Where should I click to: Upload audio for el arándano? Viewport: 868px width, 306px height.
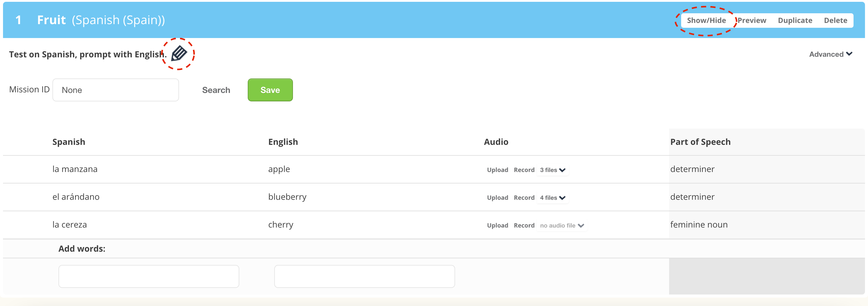click(497, 198)
